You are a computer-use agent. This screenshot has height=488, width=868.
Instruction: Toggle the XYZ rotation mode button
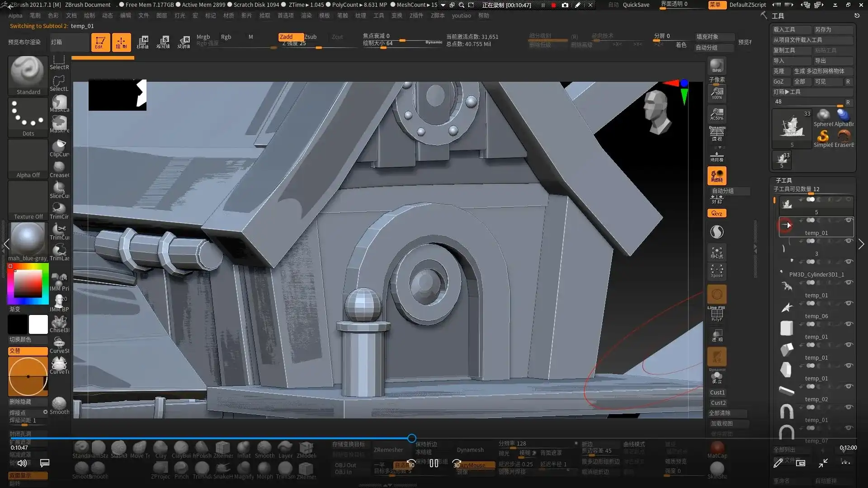(717, 213)
